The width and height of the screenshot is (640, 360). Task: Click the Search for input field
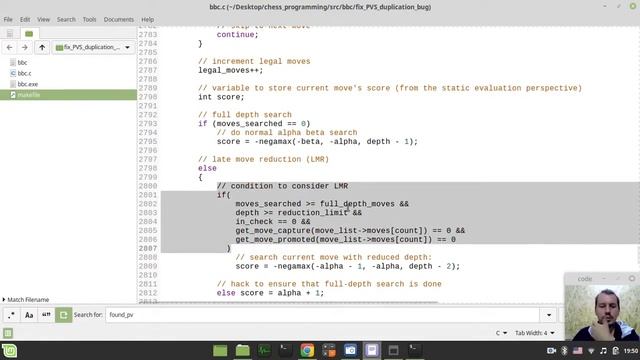coord(322,315)
